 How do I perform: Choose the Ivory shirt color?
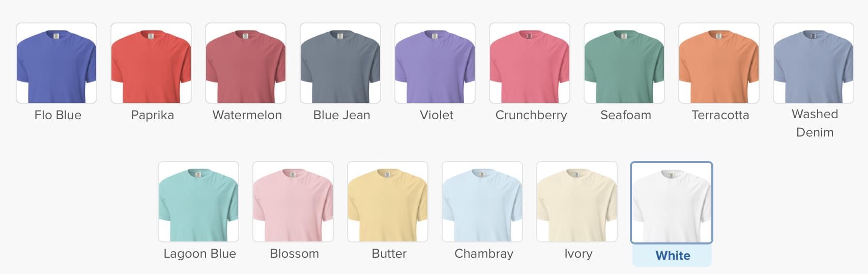(577, 202)
